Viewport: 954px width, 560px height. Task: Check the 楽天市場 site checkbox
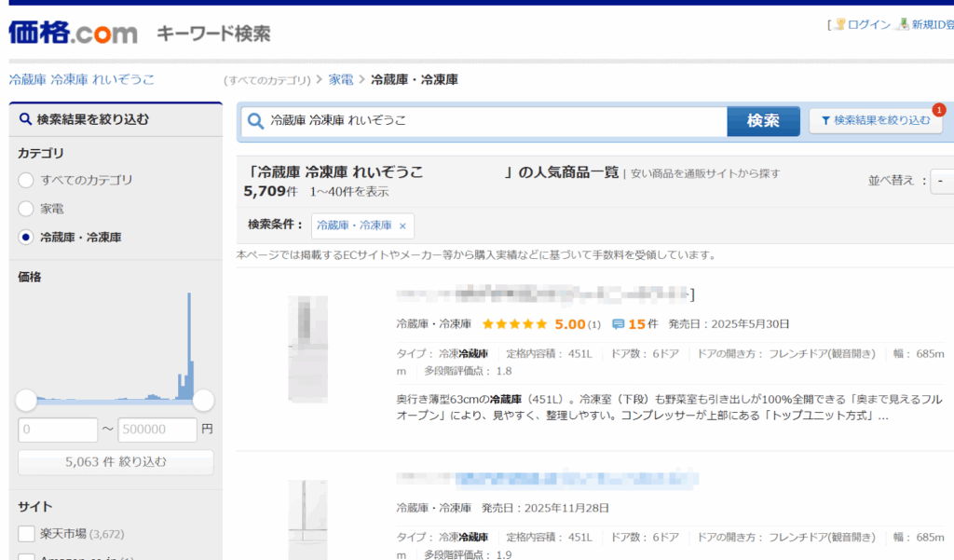tap(26, 534)
